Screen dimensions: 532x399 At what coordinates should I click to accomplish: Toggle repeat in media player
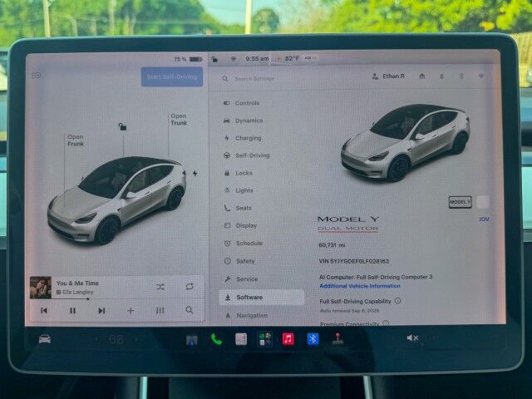[x=190, y=287]
